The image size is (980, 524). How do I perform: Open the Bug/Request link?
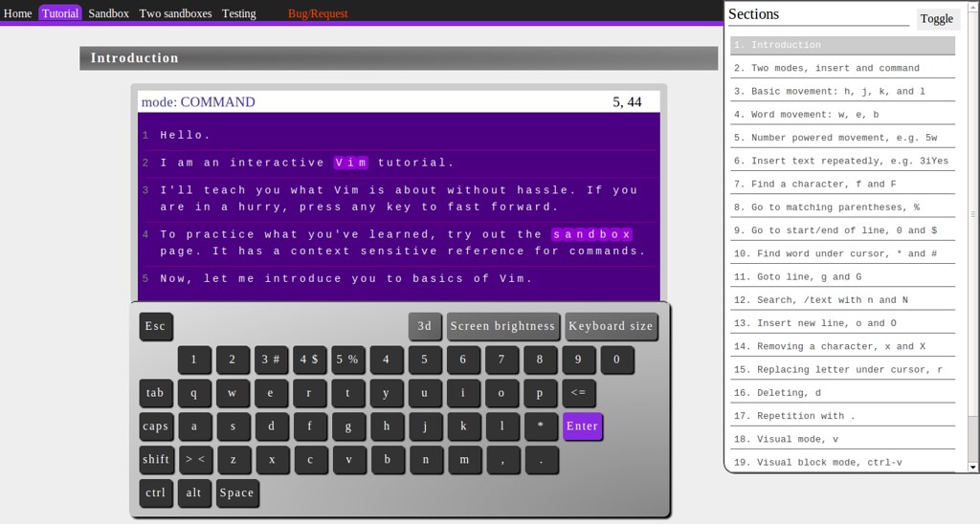pos(318,13)
